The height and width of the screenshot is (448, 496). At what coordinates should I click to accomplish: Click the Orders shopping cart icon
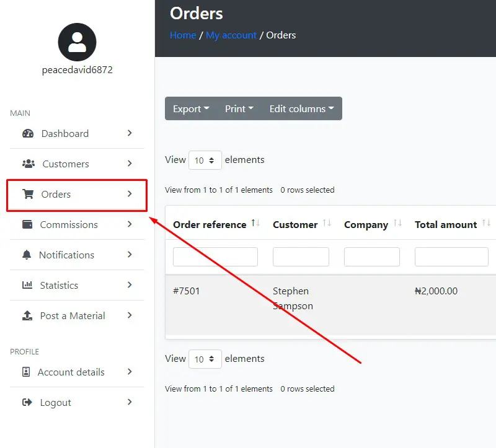(28, 194)
